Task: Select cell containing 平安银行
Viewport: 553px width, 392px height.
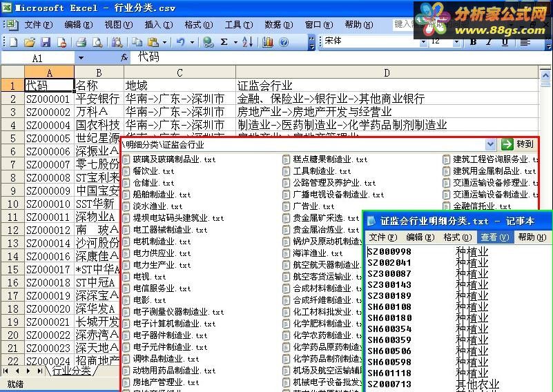Action: coord(99,99)
